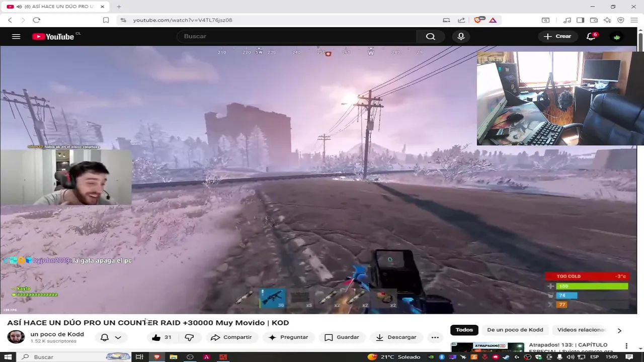The image size is (644, 362).
Task: Open the Crear upload menu
Action: click(x=557, y=36)
